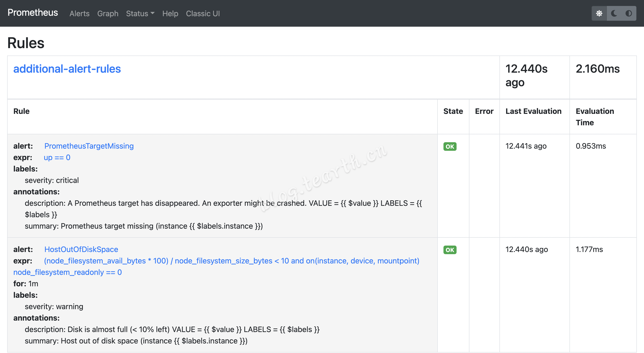Expand the Status dropdown menu

tap(140, 14)
